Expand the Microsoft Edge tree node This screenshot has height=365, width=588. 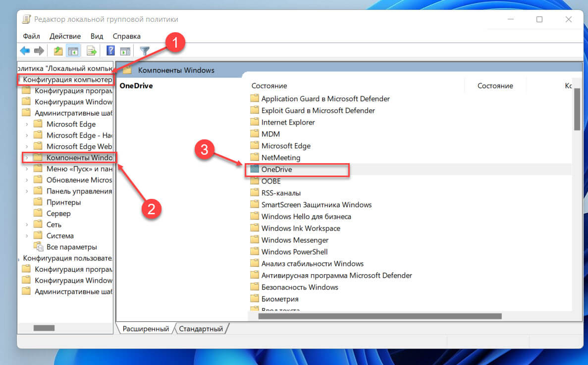point(27,124)
